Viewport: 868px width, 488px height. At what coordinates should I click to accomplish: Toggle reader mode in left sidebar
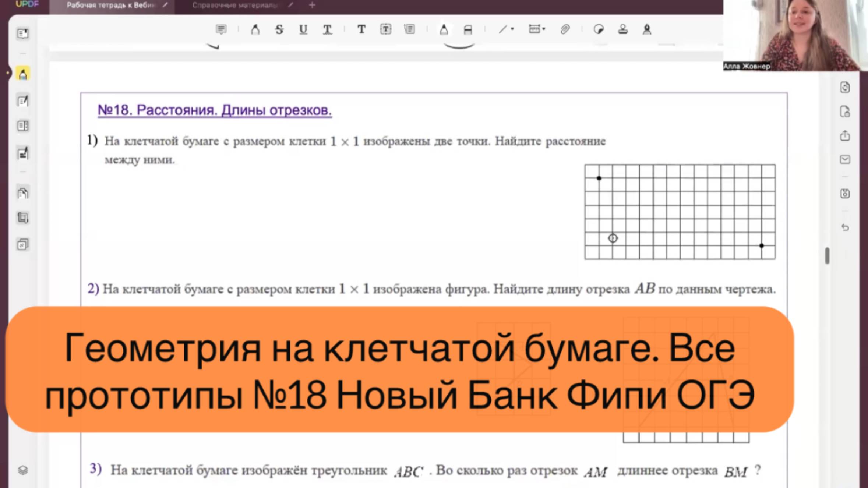coord(23,34)
